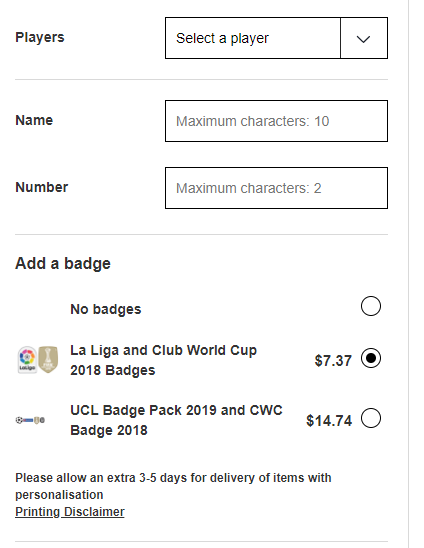
Task: Select the No badges radio button
Action: (x=371, y=306)
